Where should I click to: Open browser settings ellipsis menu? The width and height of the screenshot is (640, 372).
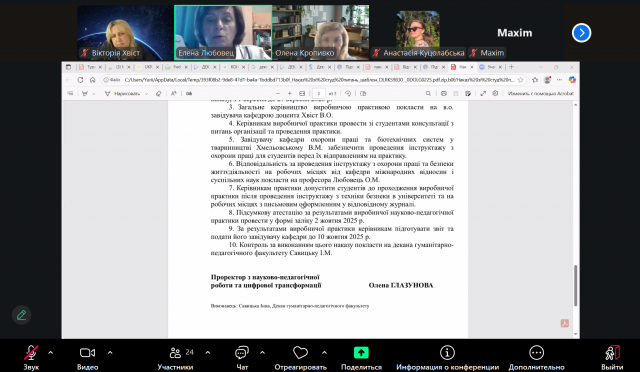(x=560, y=80)
